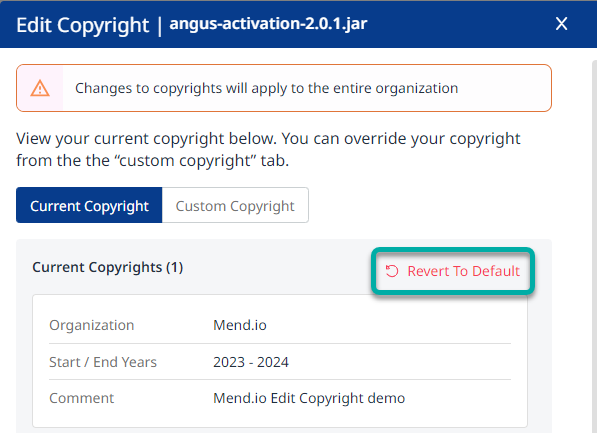597x433 pixels.
Task: Click the View your current copyright description
Action: coord(268,149)
